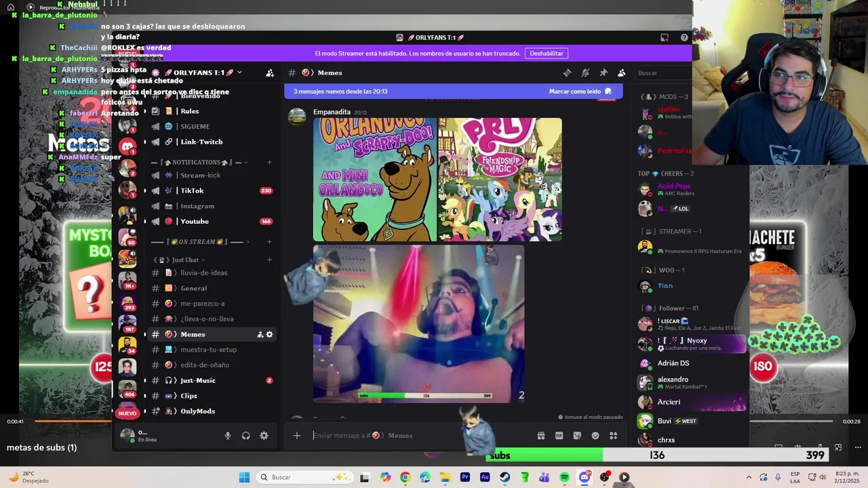868x488 pixels.
Task: Seek media player progress bar at bottom left
Action: coord(73,421)
